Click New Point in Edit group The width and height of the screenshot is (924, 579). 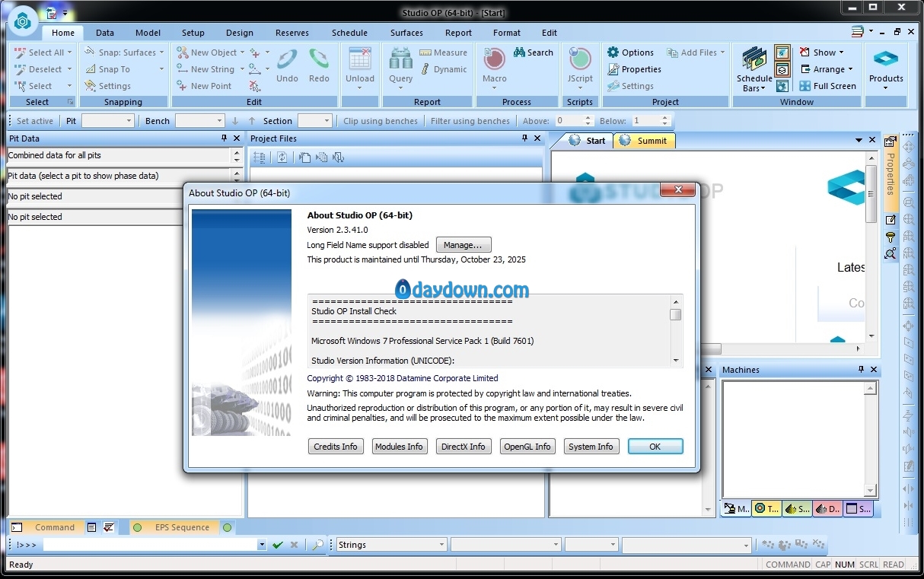pyautogui.click(x=204, y=86)
